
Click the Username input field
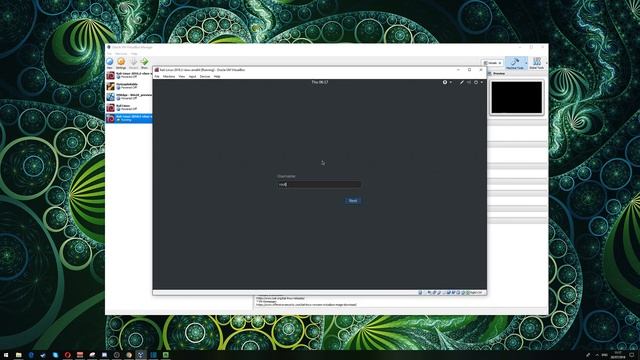pyautogui.click(x=319, y=184)
